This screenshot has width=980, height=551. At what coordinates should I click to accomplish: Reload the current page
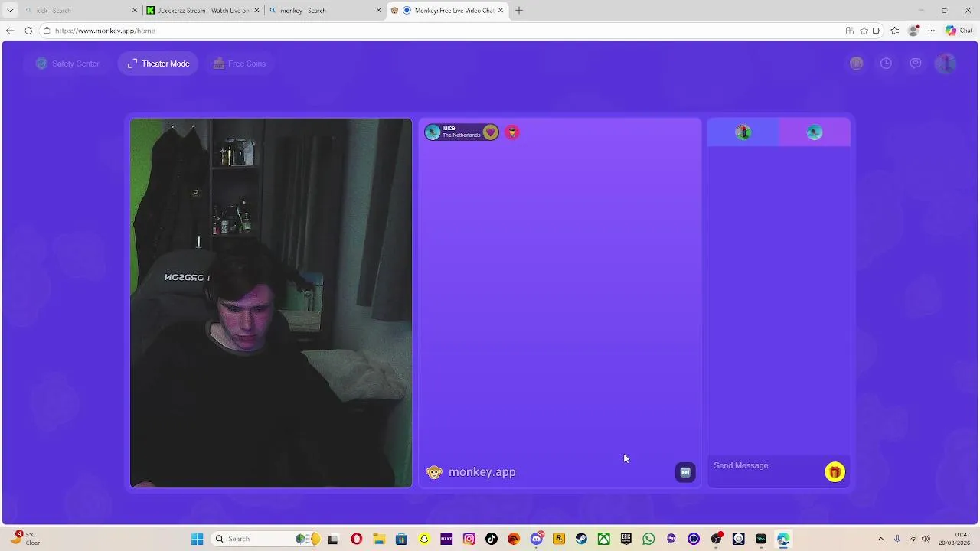click(x=28, y=31)
